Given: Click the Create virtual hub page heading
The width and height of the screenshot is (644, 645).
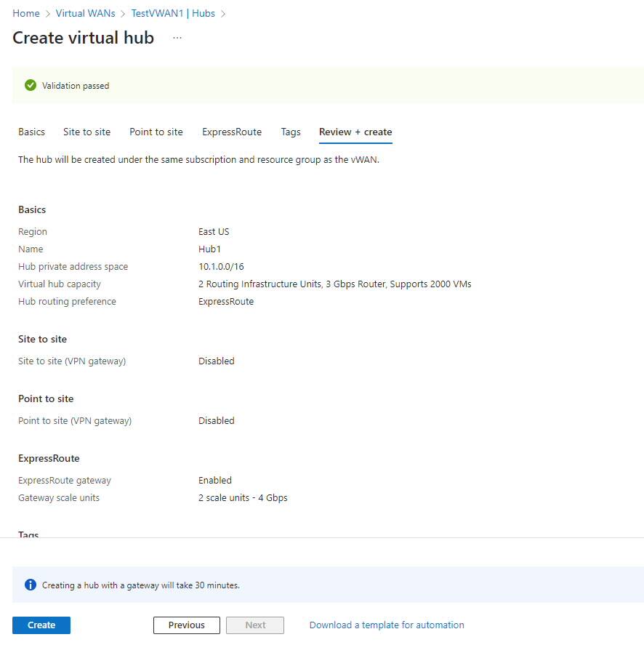Looking at the screenshot, I should tap(83, 38).
